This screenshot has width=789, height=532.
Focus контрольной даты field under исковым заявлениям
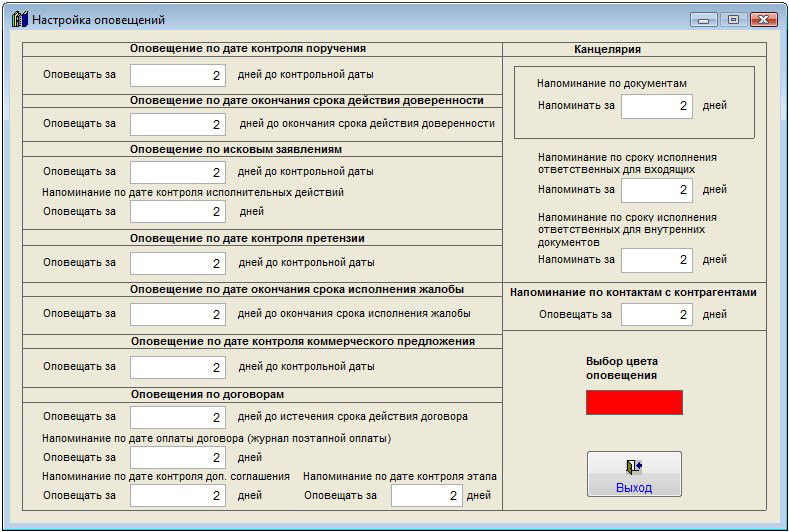click(178, 172)
